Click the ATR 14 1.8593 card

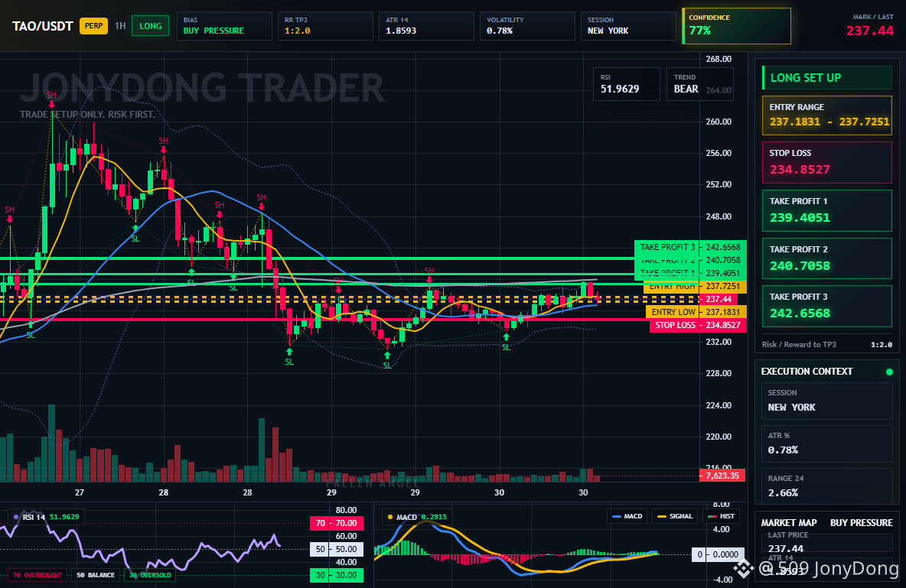click(426, 26)
